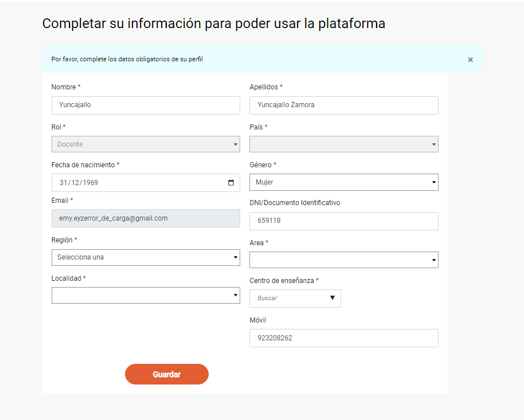
Task: Select the month segment '12' in birth date
Action: click(76, 183)
